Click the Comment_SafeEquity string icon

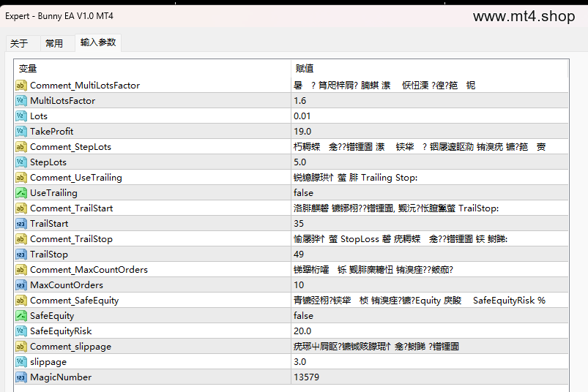[x=21, y=301]
